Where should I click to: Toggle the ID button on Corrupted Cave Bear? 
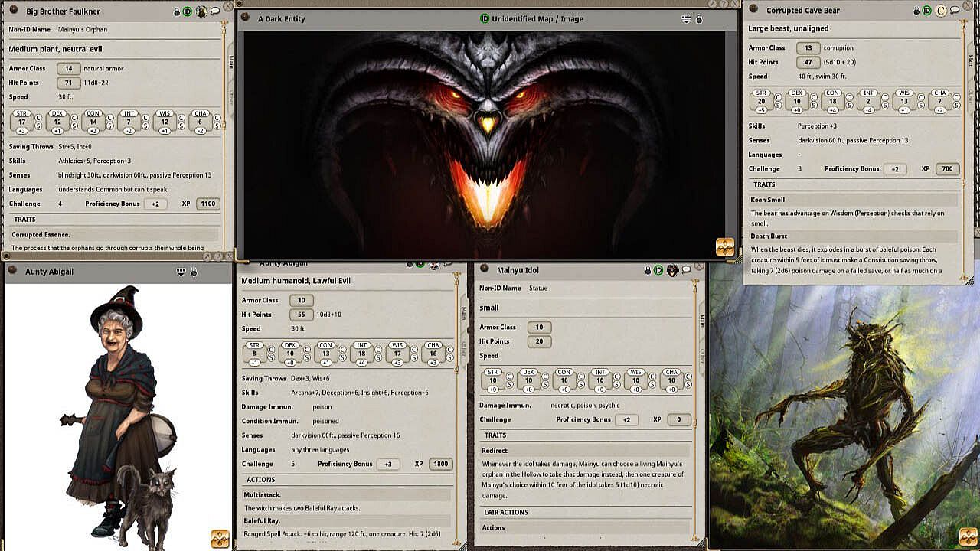[x=927, y=11]
